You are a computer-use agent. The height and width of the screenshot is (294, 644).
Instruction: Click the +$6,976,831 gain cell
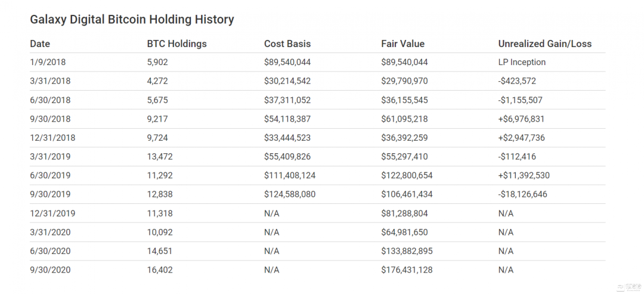[521, 119]
